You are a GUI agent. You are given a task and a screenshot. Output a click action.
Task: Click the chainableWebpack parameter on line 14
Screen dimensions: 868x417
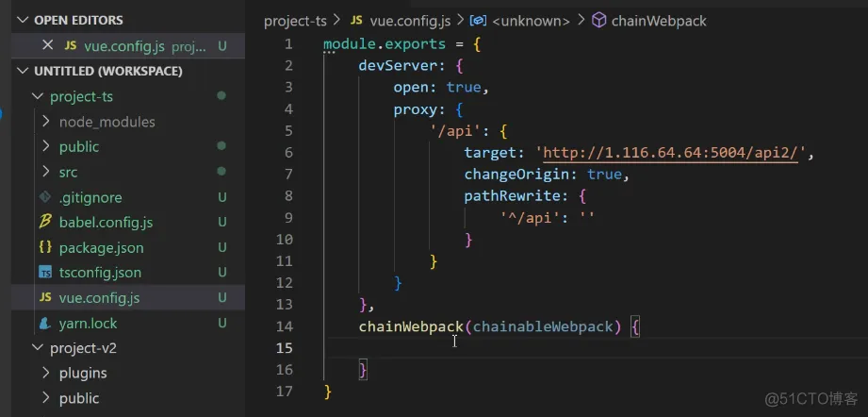pyautogui.click(x=543, y=326)
